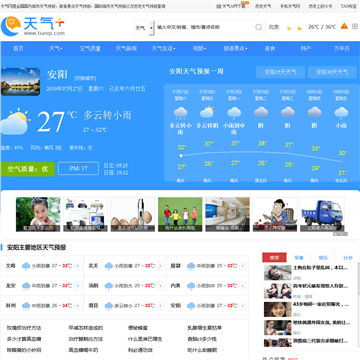
Task: Open the blue three-wheel truck ad thumbnail
Action: tap(322, 214)
